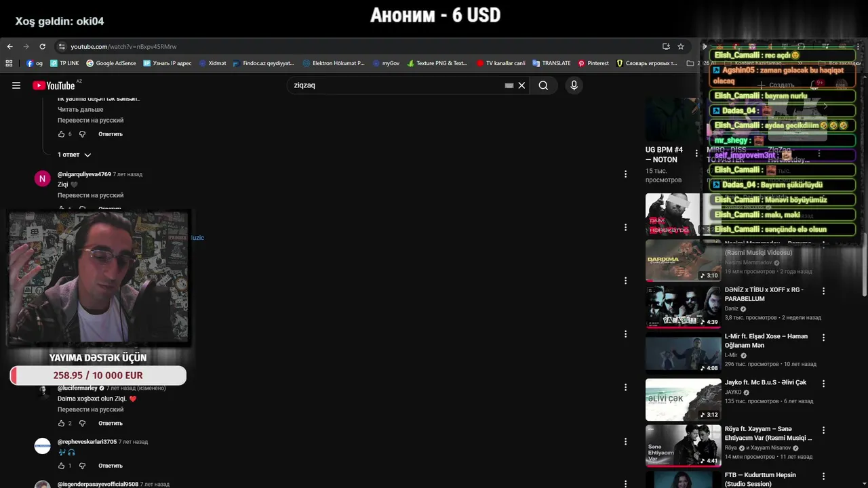Open options menu for @repheveskarlari3705 comment

(x=625, y=441)
